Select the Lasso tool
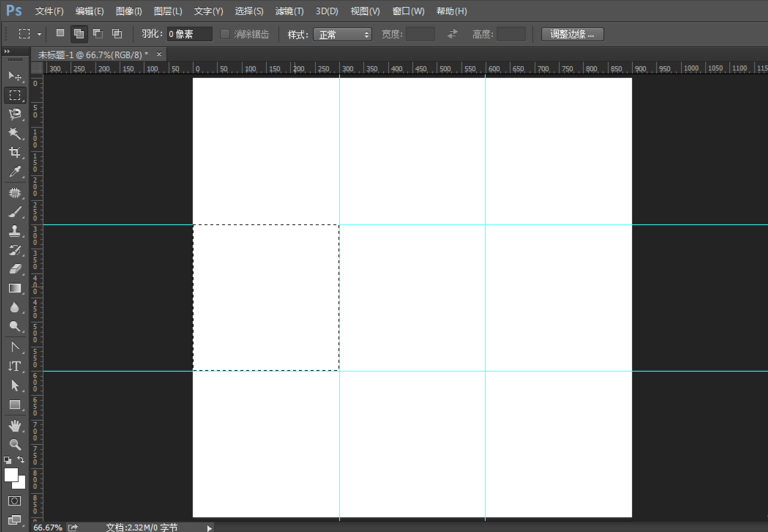The image size is (768, 532). pos(15,114)
